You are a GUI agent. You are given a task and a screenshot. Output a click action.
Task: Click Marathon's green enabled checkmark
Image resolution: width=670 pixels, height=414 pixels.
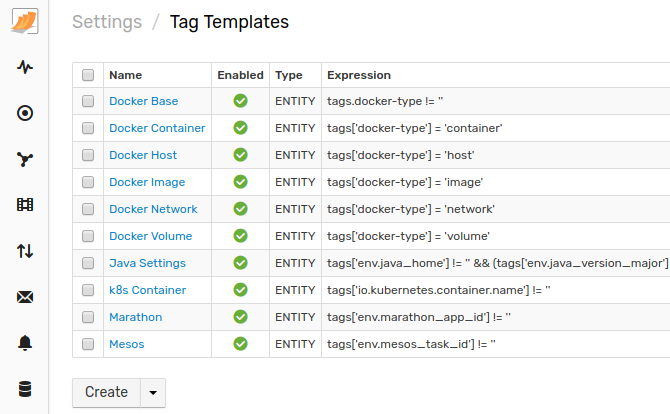(x=241, y=317)
